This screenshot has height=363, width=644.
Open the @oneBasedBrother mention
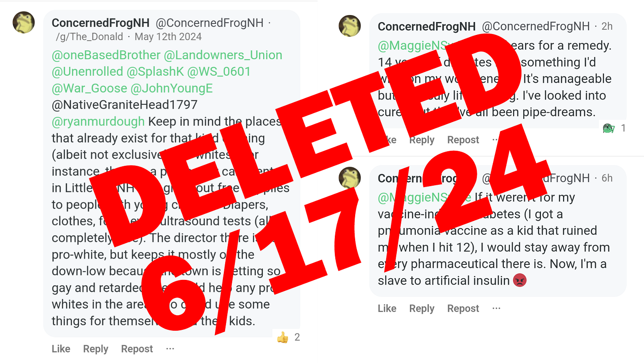point(106,55)
